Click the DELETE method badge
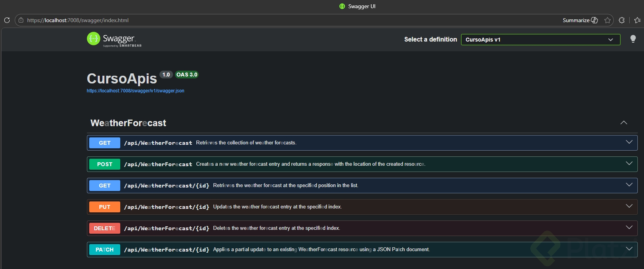The image size is (644, 269). [105, 228]
